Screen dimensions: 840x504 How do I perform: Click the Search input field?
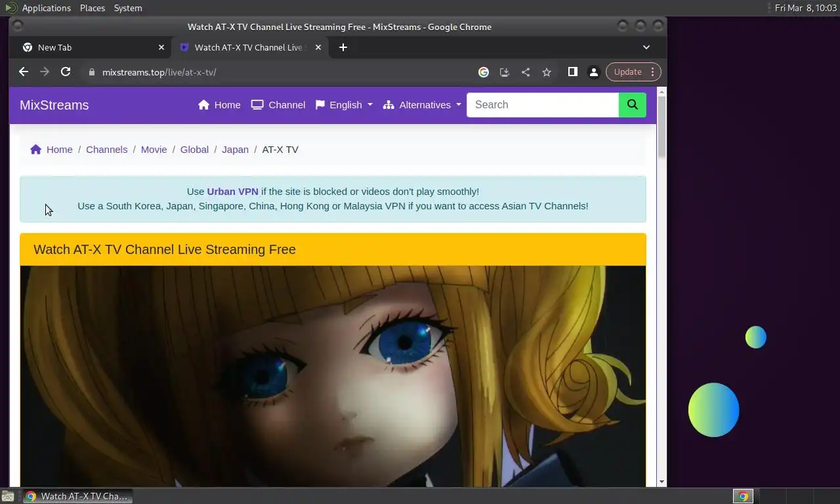[x=543, y=105]
